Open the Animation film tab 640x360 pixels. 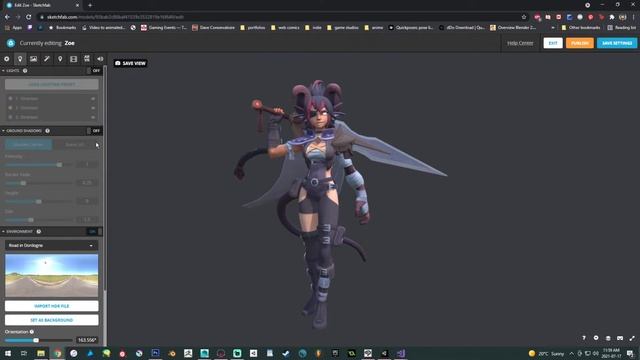point(73,59)
